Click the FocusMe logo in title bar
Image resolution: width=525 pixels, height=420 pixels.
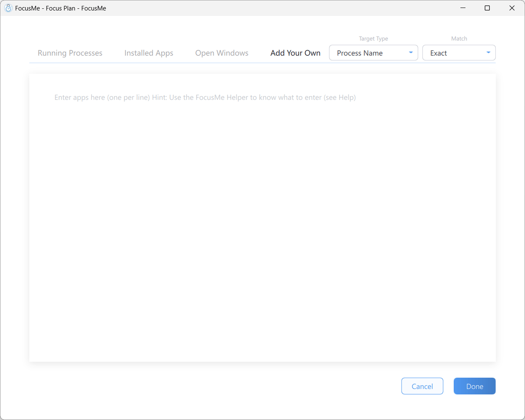coord(8,8)
